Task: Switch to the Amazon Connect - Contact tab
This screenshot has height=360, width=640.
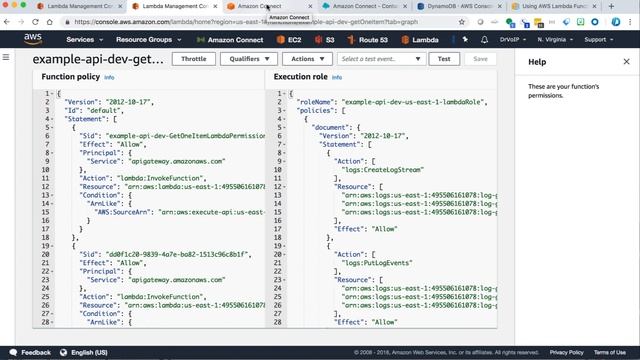Action: pos(365,6)
